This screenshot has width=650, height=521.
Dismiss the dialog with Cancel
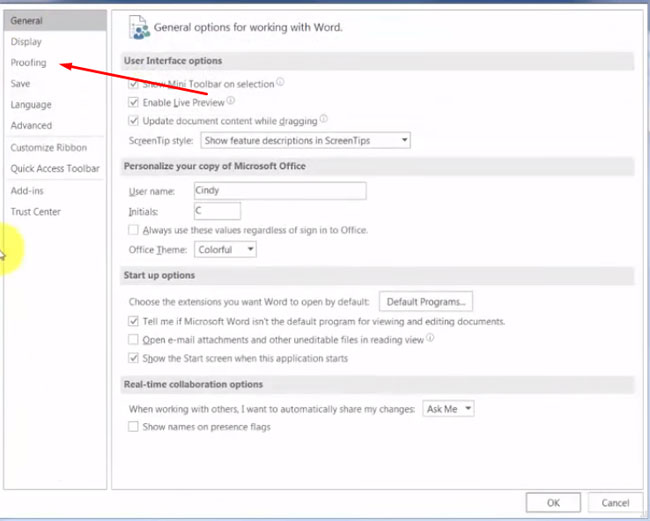615,503
